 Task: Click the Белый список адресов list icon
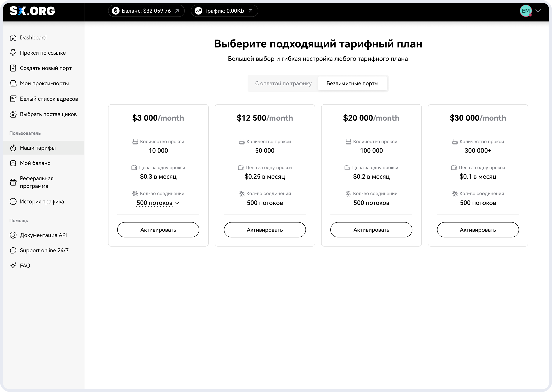[x=13, y=99]
